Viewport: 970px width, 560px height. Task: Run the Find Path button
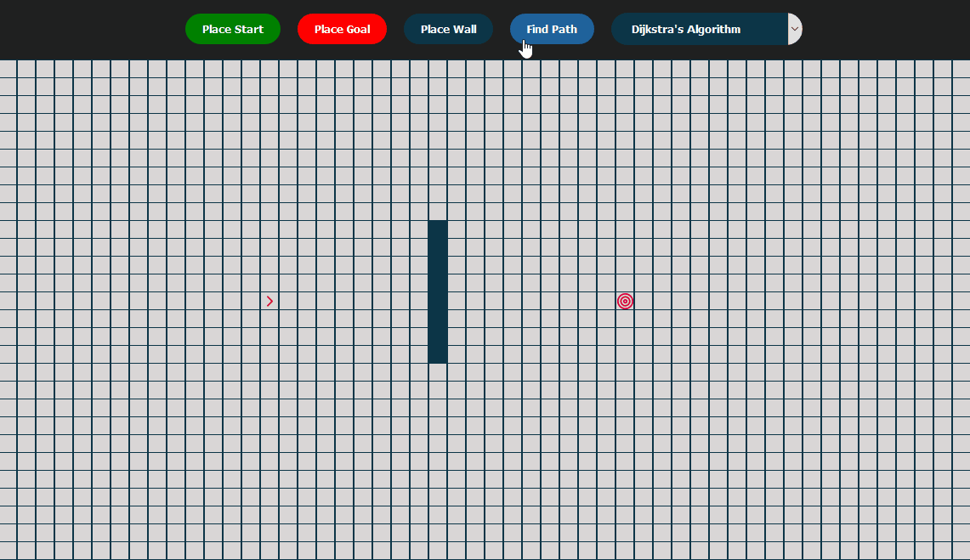point(552,29)
